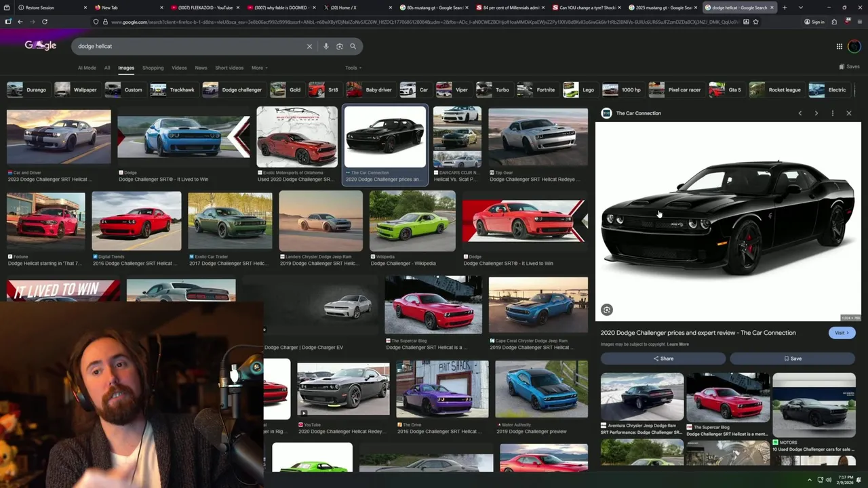Select the Images tab
Screen dimensions: 868x488
(126, 68)
